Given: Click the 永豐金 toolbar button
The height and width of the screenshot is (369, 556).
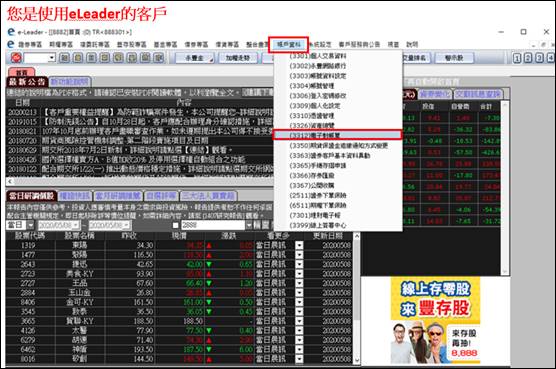Looking at the screenshot, I should tap(195, 58).
